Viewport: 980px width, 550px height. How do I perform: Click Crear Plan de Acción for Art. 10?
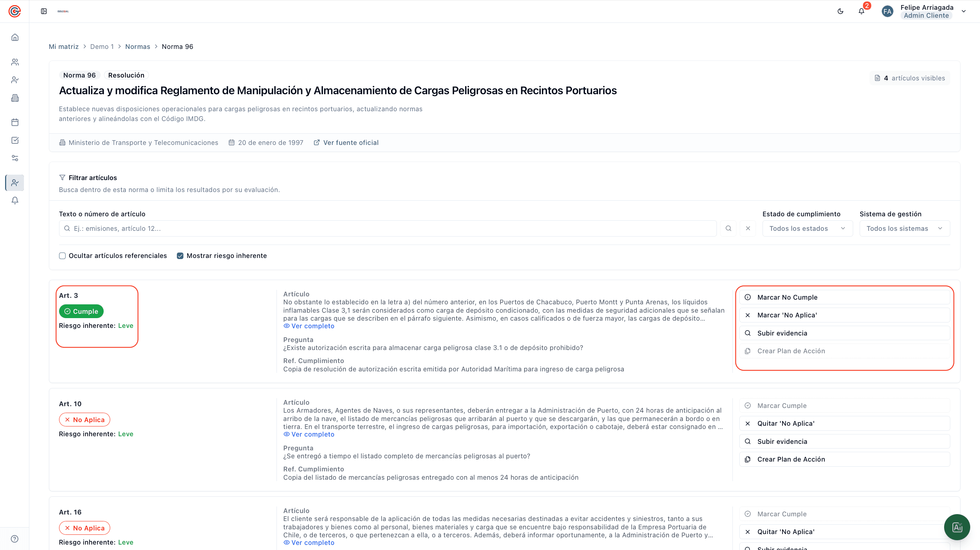click(844, 459)
